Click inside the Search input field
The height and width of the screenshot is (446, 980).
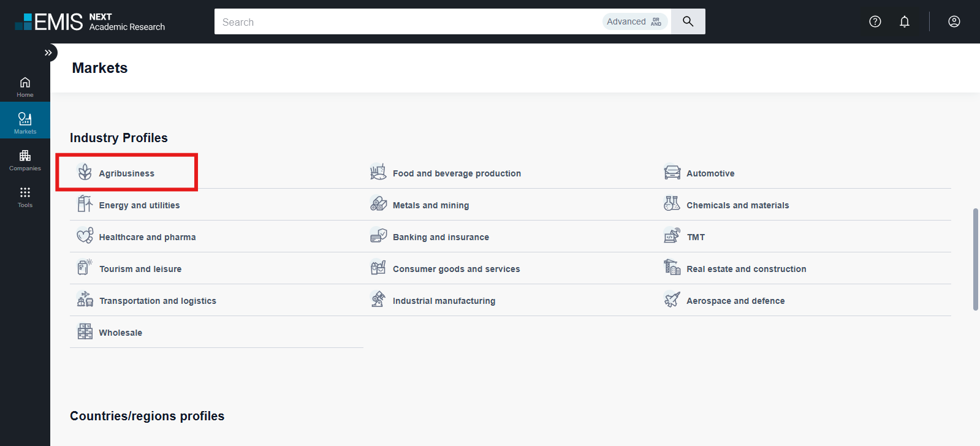click(x=405, y=22)
